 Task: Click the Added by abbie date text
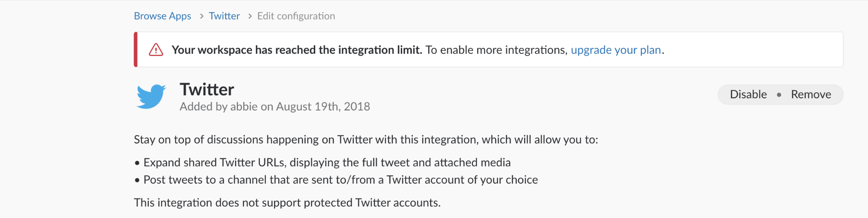point(275,107)
